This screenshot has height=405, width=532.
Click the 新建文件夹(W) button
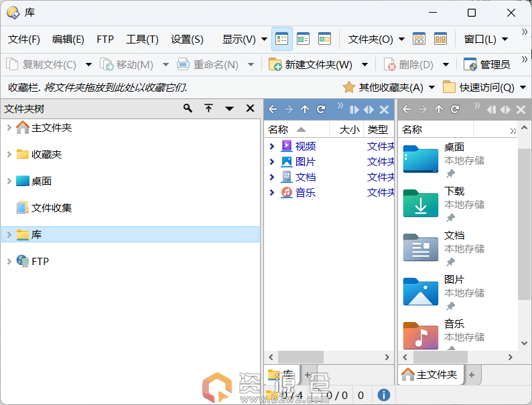click(312, 64)
